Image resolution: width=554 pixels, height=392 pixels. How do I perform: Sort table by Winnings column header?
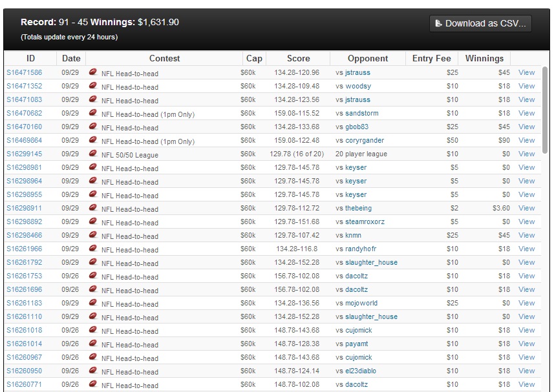484,58
